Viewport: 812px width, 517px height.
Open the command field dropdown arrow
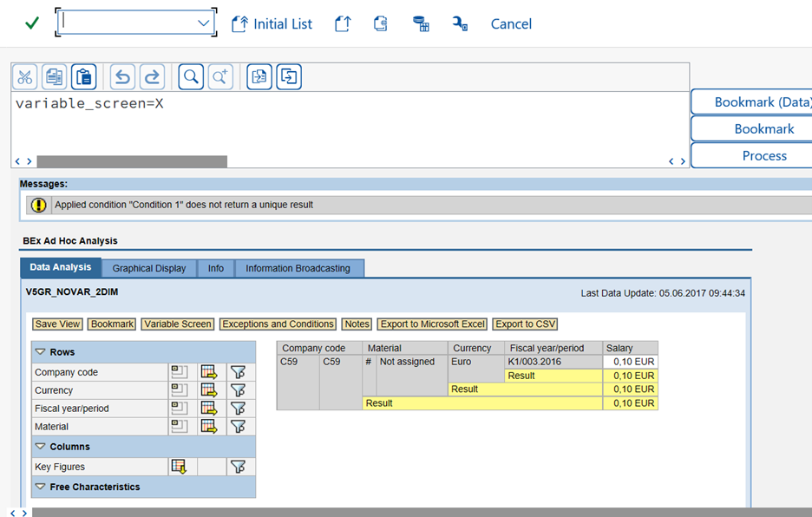(204, 23)
